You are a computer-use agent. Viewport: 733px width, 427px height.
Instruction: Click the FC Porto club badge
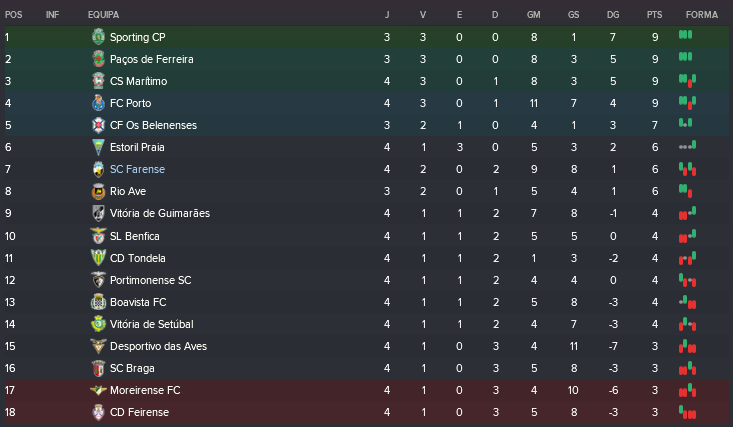tap(98, 103)
